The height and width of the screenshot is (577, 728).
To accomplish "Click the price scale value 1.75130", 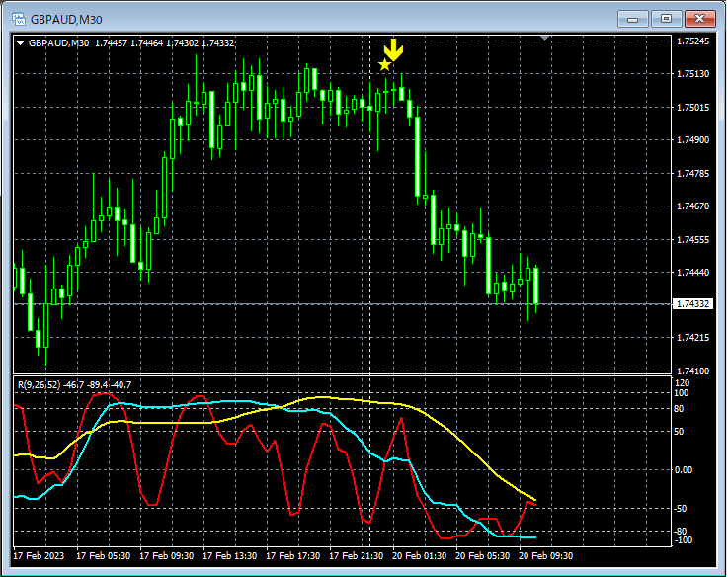I will pos(692,74).
